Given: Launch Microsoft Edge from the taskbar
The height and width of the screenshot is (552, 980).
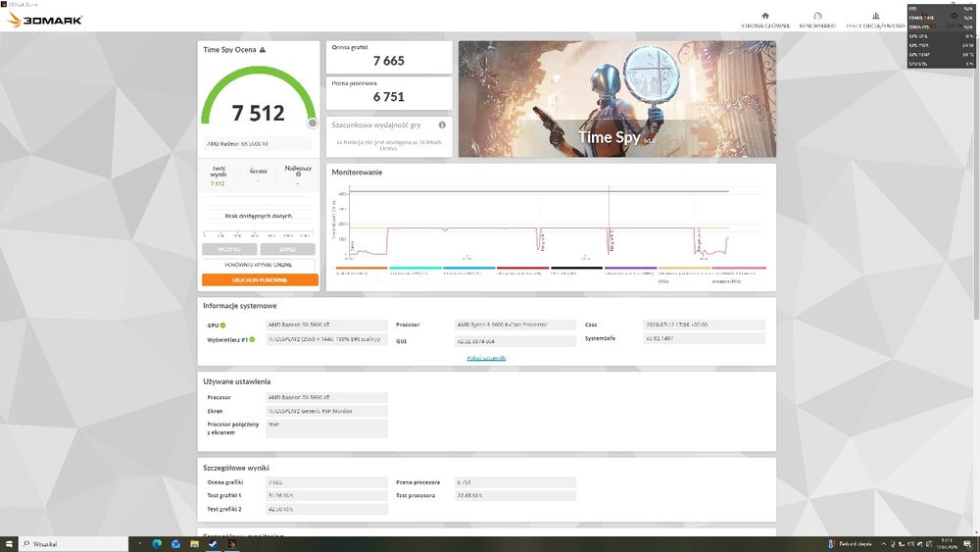Looking at the screenshot, I should [157, 544].
